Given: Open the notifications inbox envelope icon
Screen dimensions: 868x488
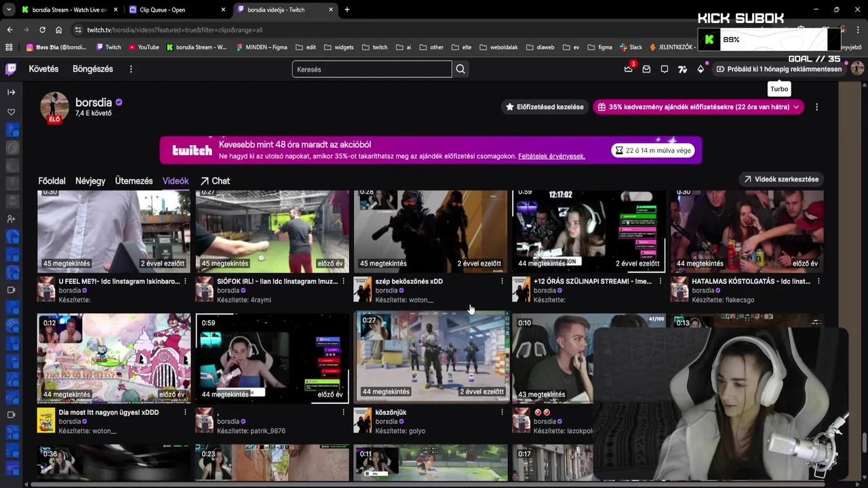Looking at the screenshot, I should pyautogui.click(x=646, y=69).
